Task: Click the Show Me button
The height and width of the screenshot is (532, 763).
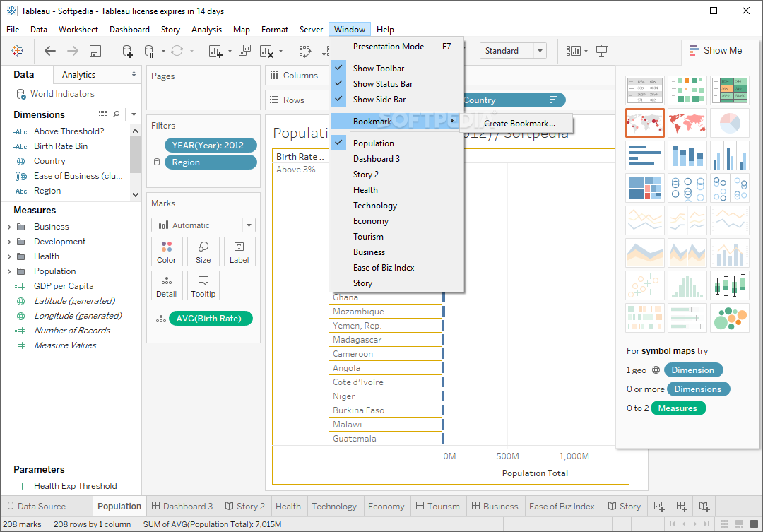Action: click(x=716, y=51)
